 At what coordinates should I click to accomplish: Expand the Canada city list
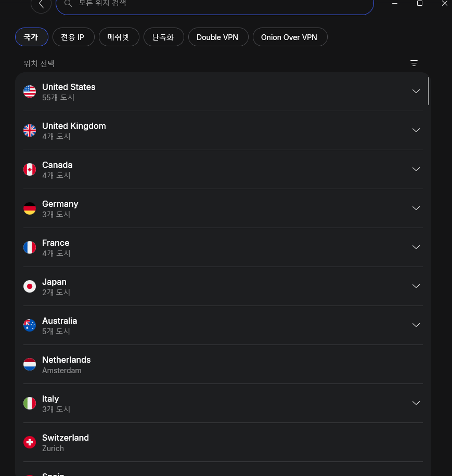416,169
